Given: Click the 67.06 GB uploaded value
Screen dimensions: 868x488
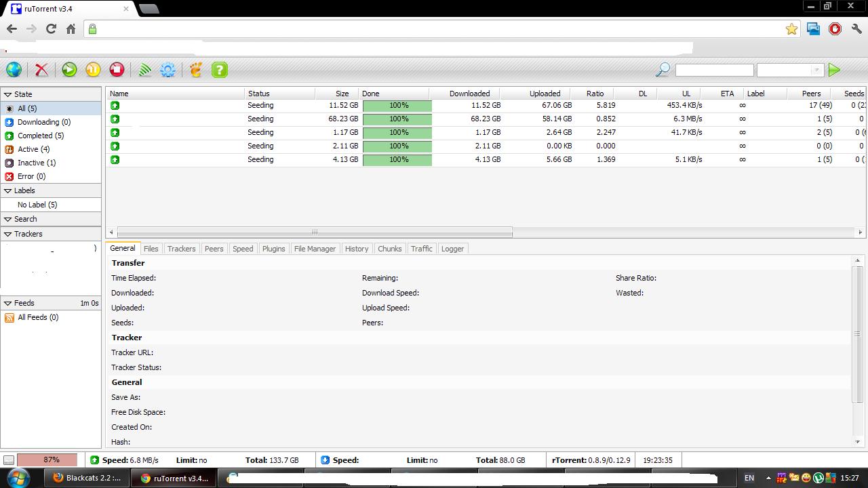Looking at the screenshot, I should tap(553, 106).
